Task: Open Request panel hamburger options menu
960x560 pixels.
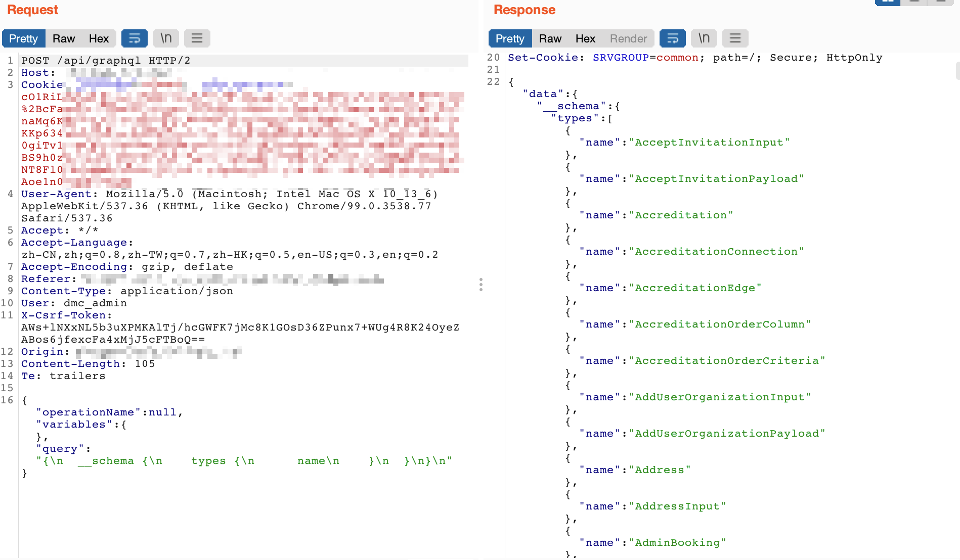Action: tap(197, 38)
